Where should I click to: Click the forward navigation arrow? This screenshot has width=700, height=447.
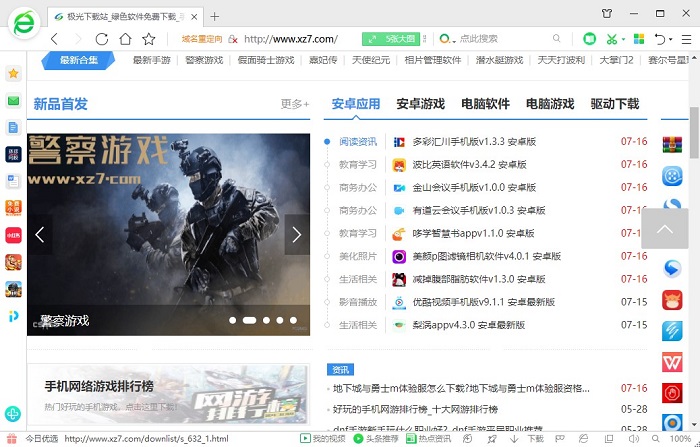pyautogui.click(x=78, y=39)
